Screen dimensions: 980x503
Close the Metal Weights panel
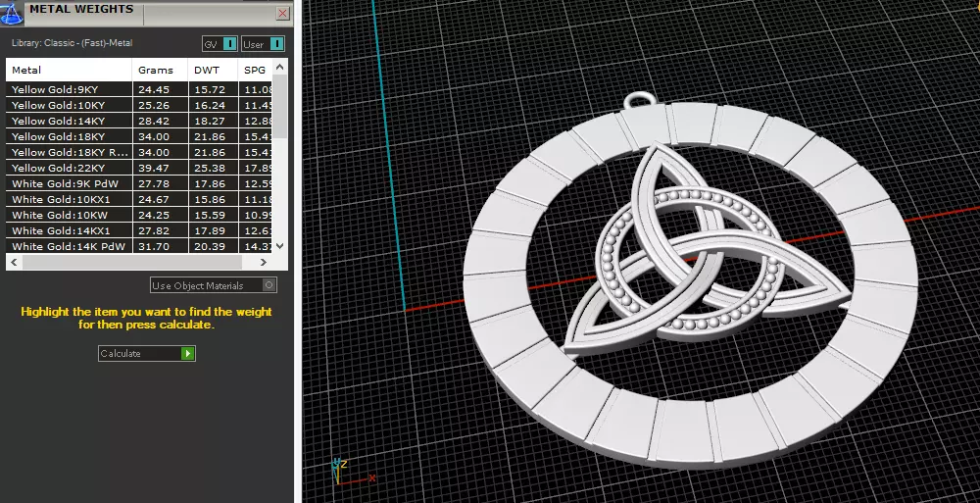[282, 13]
